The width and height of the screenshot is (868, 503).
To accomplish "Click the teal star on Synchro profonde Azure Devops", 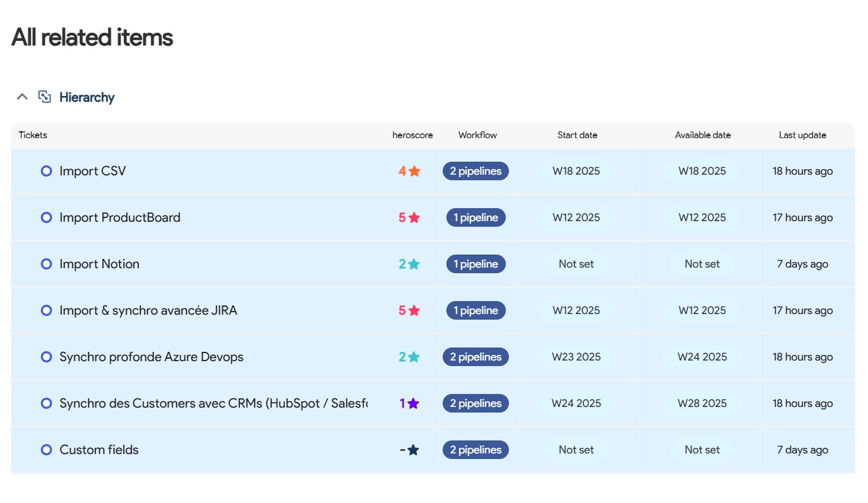I will pos(414,357).
